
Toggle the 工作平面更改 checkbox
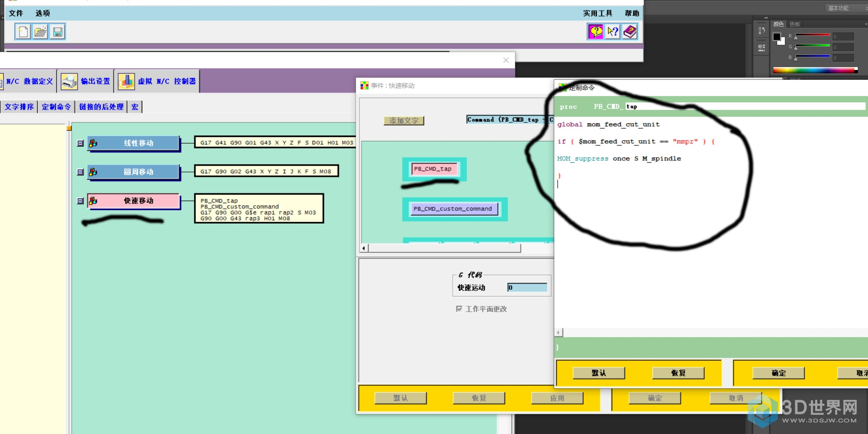coord(459,309)
